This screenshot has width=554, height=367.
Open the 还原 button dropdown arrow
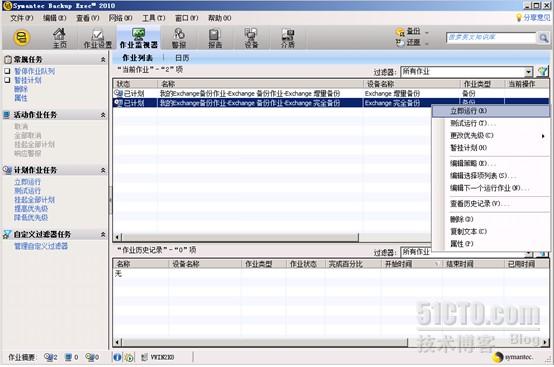tap(427, 43)
